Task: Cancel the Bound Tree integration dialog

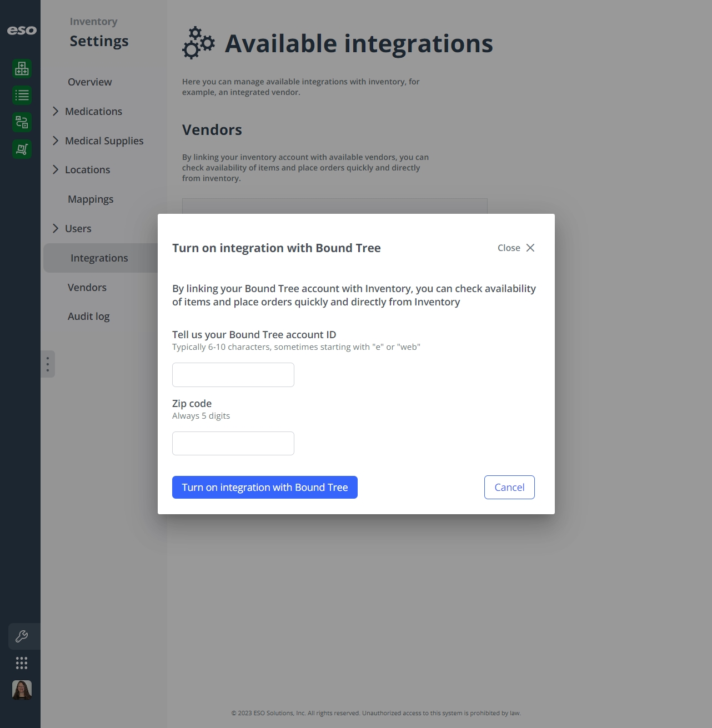Action: coord(509,488)
